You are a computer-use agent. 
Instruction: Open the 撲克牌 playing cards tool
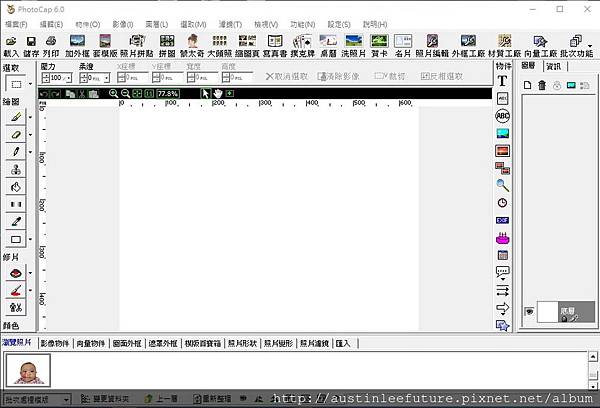[x=302, y=46]
